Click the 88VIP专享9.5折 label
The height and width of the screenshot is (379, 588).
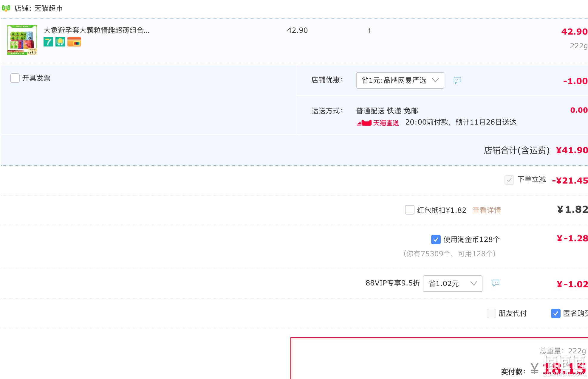click(392, 283)
